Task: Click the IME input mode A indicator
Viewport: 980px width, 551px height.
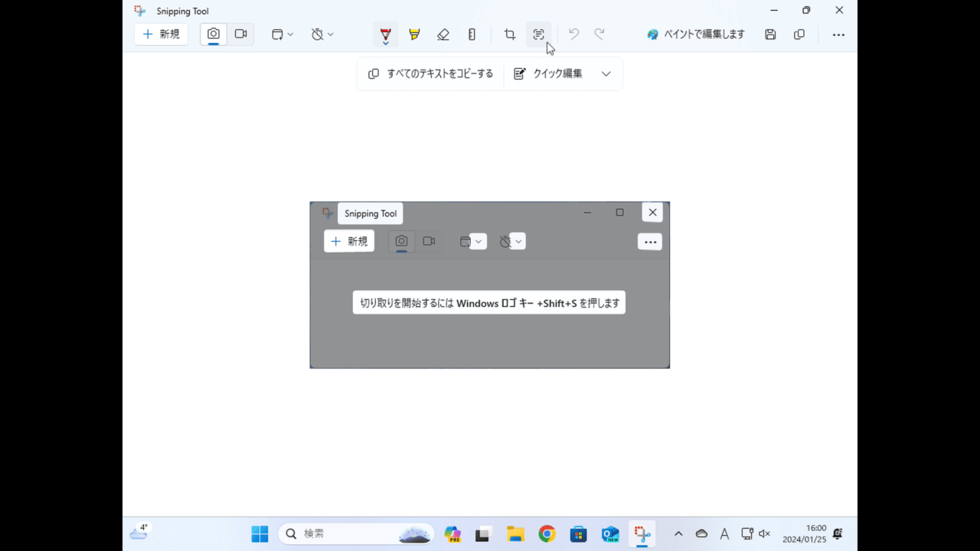Action: pos(724,534)
